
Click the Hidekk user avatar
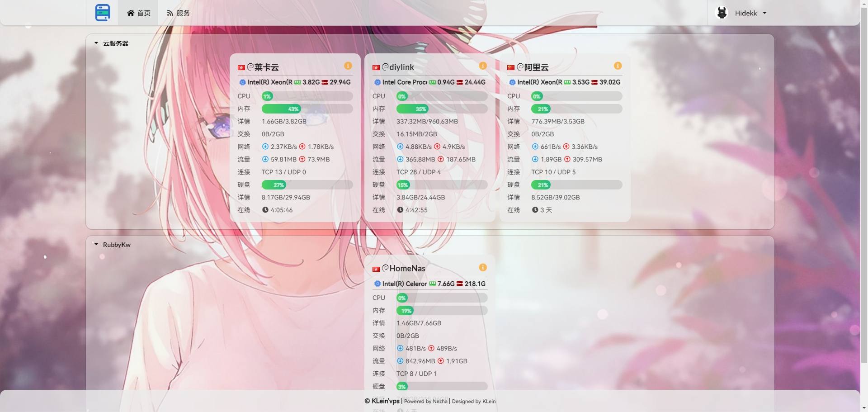(x=722, y=13)
